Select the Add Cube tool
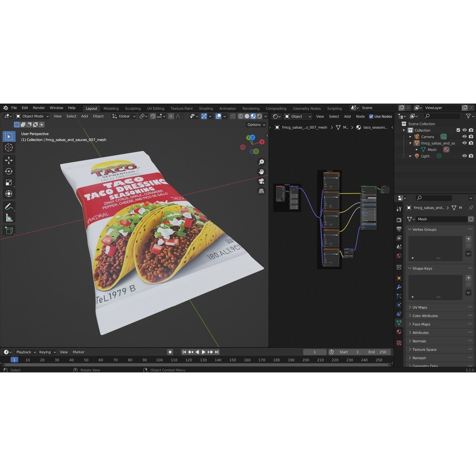The image size is (476, 476). point(9,231)
